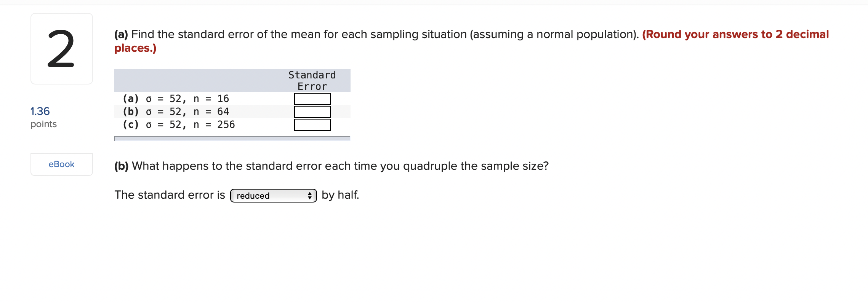The width and height of the screenshot is (868, 303).
Task: Click 'The standard error is' sentence text
Action: (x=170, y=195)
